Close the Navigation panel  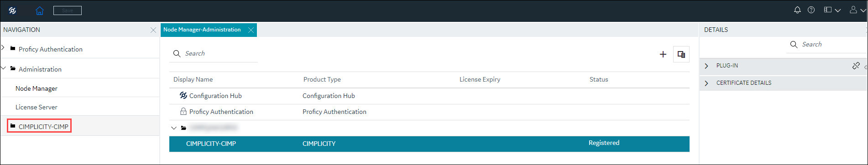coord(153,30)
